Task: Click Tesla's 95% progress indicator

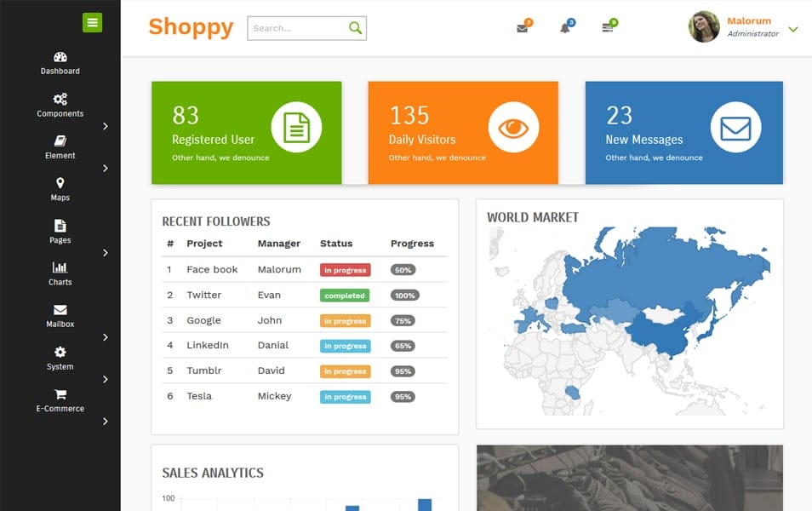Action: point(401,396)
